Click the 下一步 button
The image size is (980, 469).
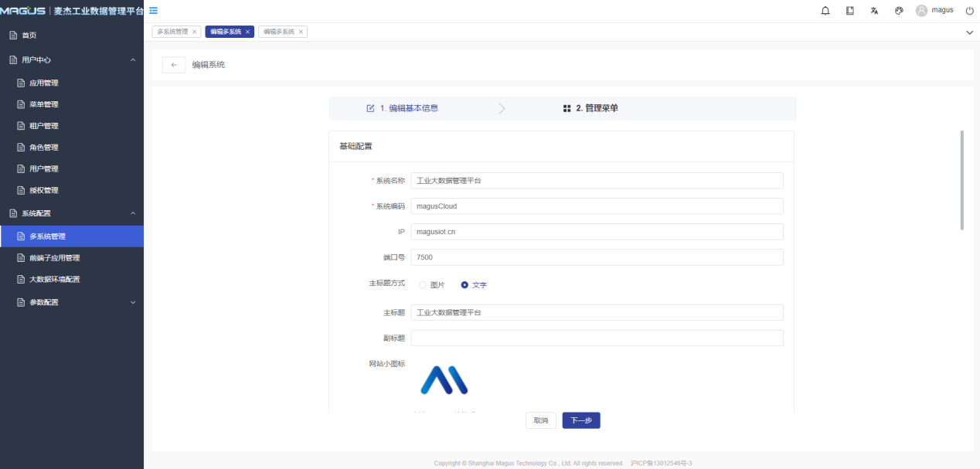(x=581, y=420)
